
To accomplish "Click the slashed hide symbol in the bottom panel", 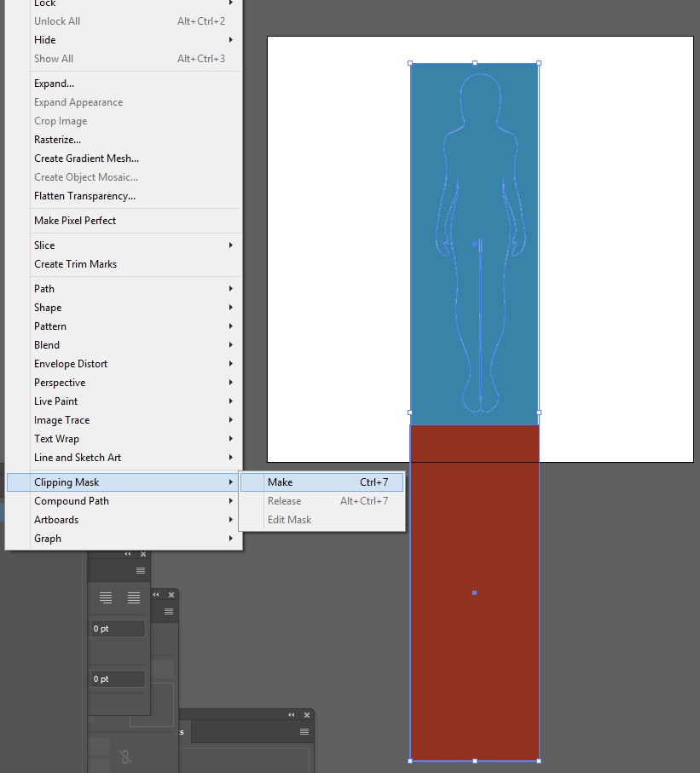I will [126, 756].
